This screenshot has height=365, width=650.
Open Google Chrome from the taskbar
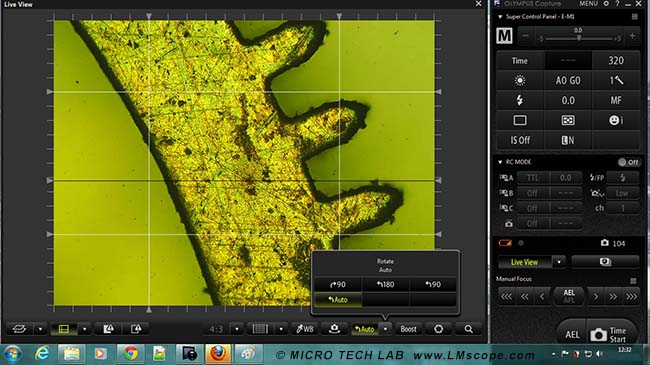[x=131, y=354]
